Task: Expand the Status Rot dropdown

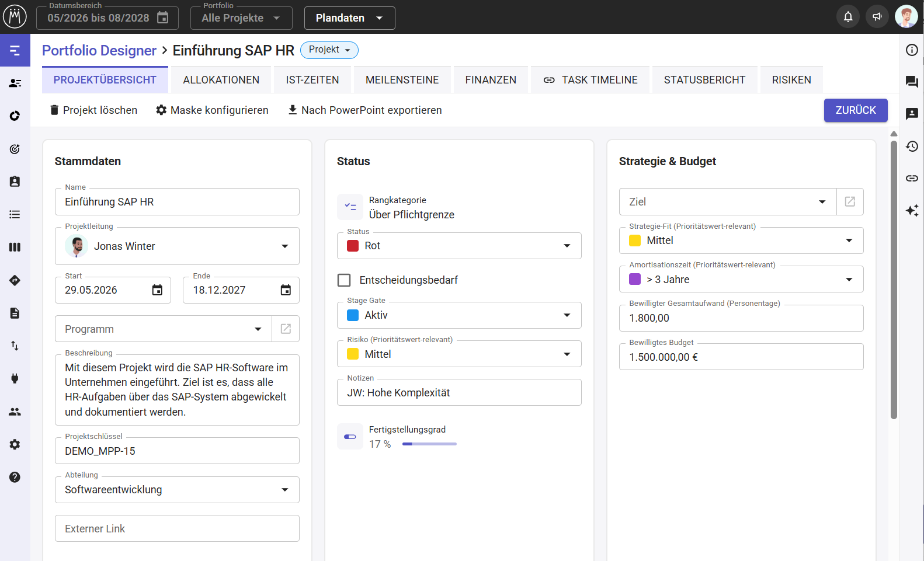Action: [x=459, y=246]
